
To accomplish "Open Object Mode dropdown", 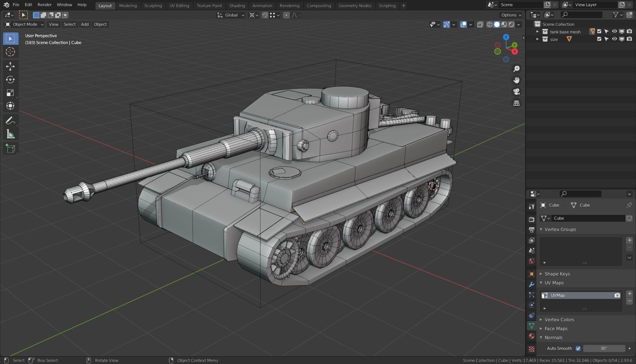I will 24,24.
